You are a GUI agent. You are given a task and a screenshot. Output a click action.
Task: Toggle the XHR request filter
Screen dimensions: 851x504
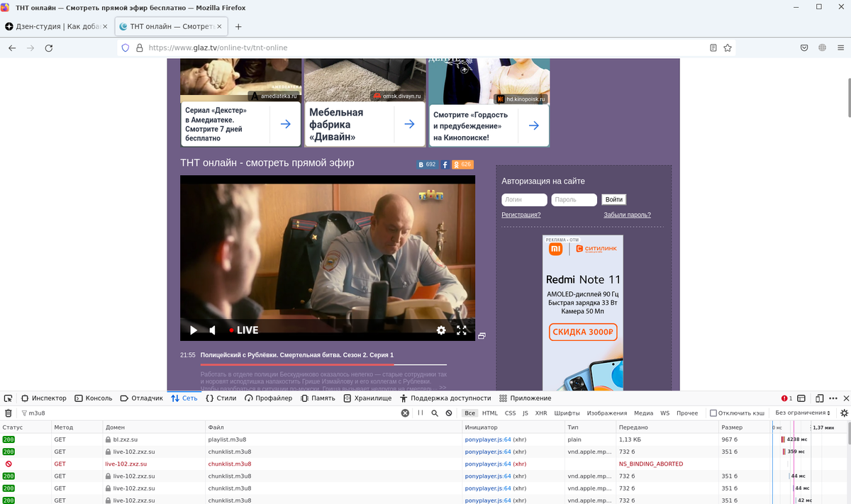(541, 413)
